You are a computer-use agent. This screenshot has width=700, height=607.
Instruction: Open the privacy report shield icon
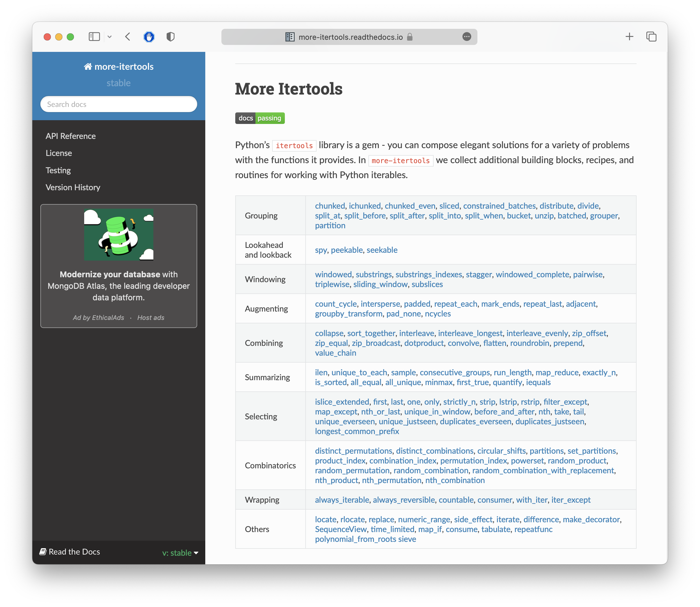click(170, 37)
